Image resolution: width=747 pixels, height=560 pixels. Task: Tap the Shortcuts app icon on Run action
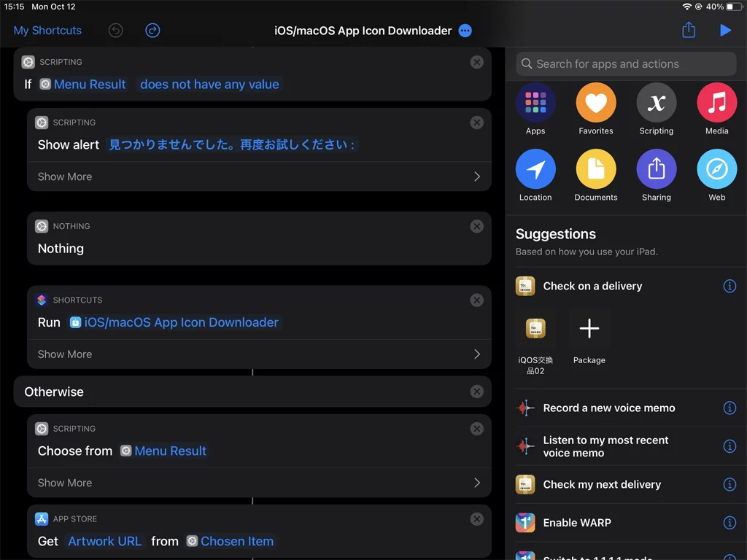42,300
